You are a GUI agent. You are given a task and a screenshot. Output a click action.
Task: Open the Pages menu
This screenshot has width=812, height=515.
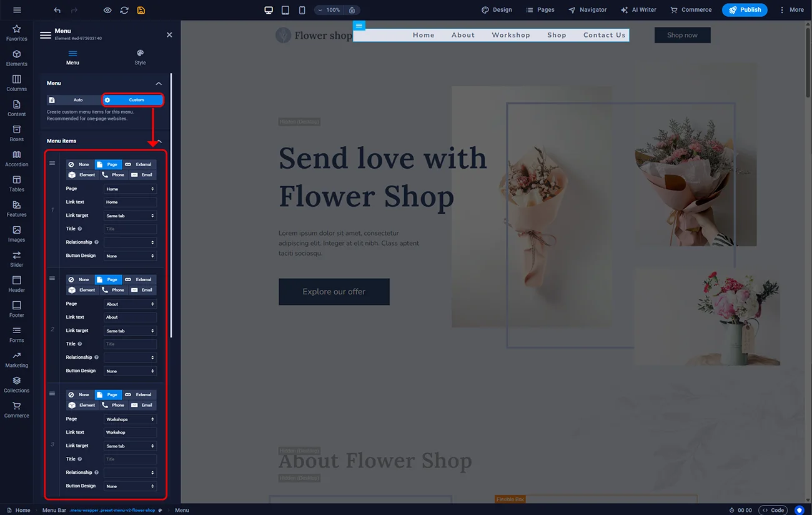click(540, 10)
